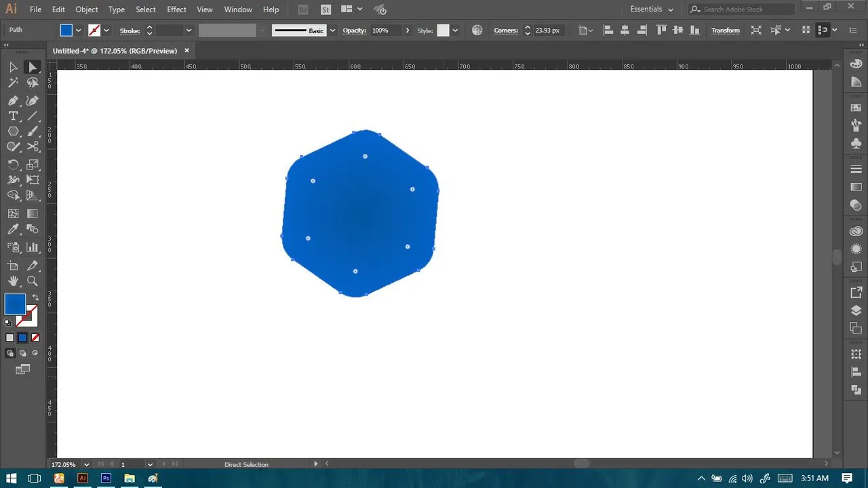Viewport: 868px width, 488px height.
Task: Expand the stroke weight dropdown
Action: [x=189, y=30]
